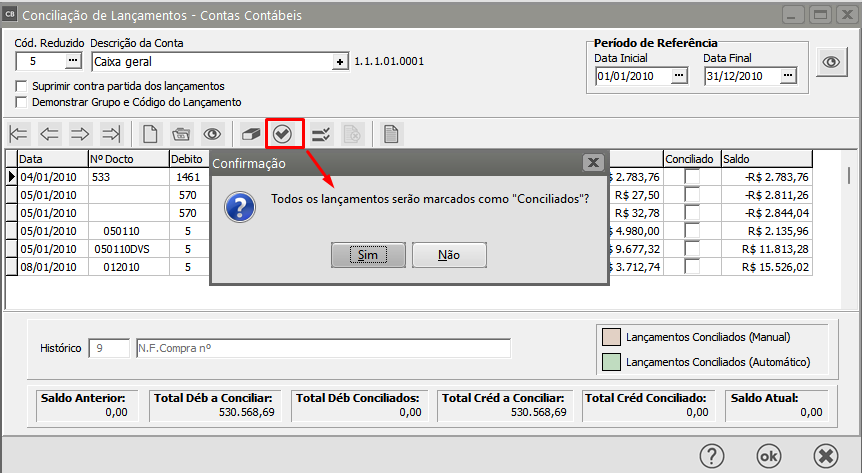
Task: Click the report page icon in toolbar
Action: (x=391, y=134)
